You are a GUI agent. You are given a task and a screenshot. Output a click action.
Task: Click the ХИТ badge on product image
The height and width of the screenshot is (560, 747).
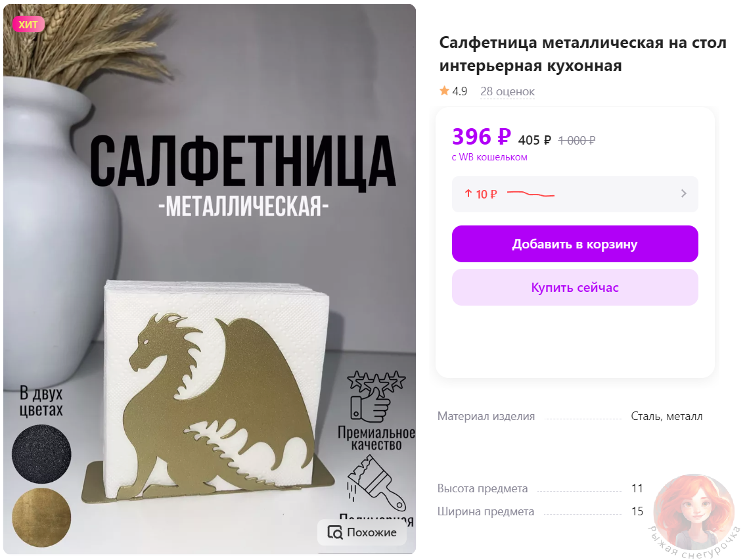[x=29, y=24]
